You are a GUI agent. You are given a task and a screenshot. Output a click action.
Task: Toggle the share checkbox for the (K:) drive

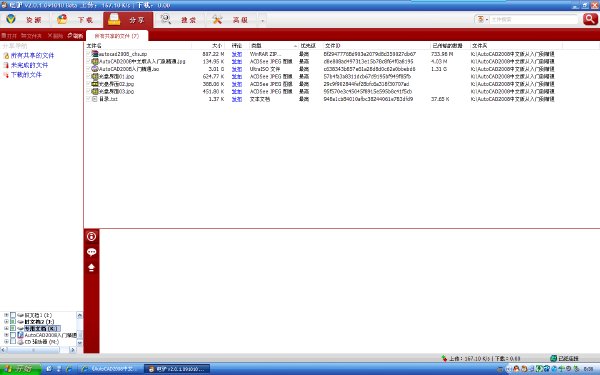(13, 328)
